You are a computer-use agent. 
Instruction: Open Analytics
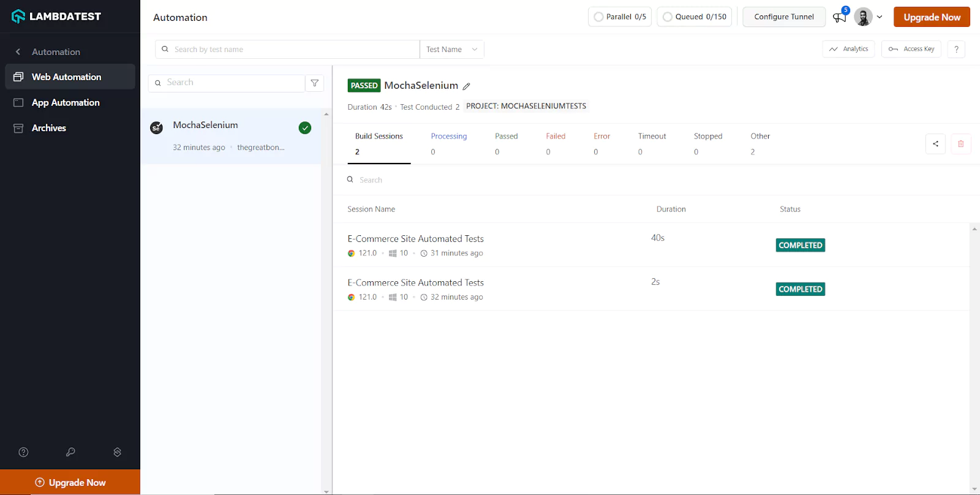point(848,49)
